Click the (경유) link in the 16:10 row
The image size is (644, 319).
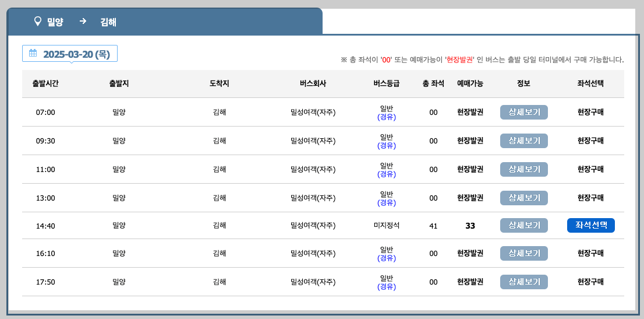pos(387,258)
